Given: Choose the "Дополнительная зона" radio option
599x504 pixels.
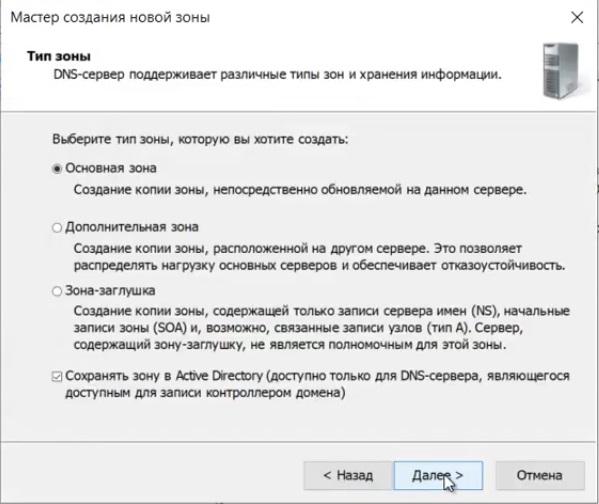Looking at the screenshot, I should (x=57, y=228).
